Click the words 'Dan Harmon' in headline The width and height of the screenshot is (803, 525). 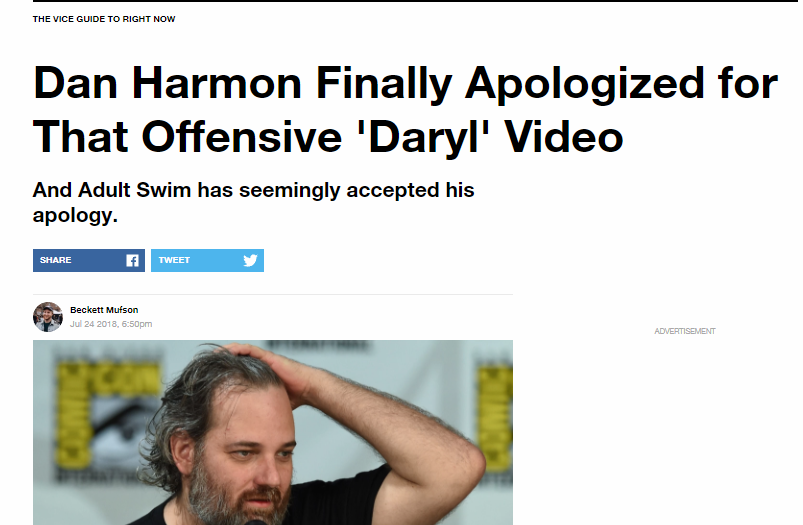point(167,83)
